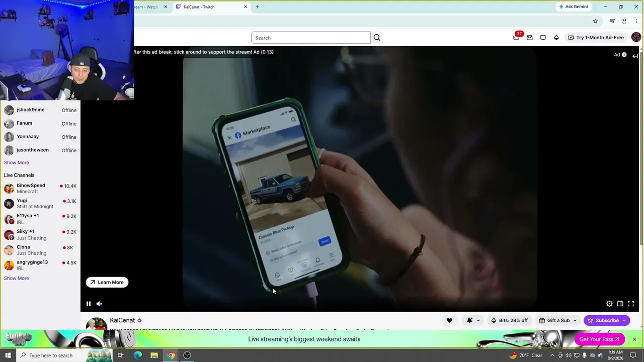
Task: Open weather widget showing 70°F Clear
Action: (526, 355)
